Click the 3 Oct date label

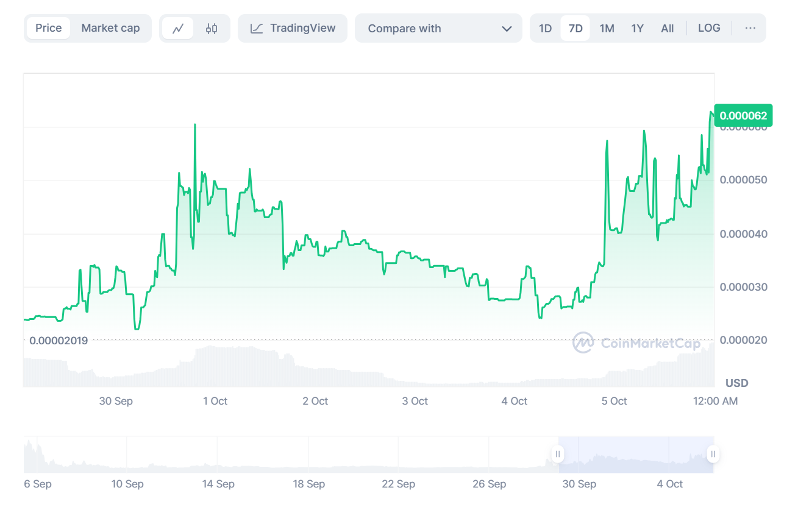[x=415, y=401]
